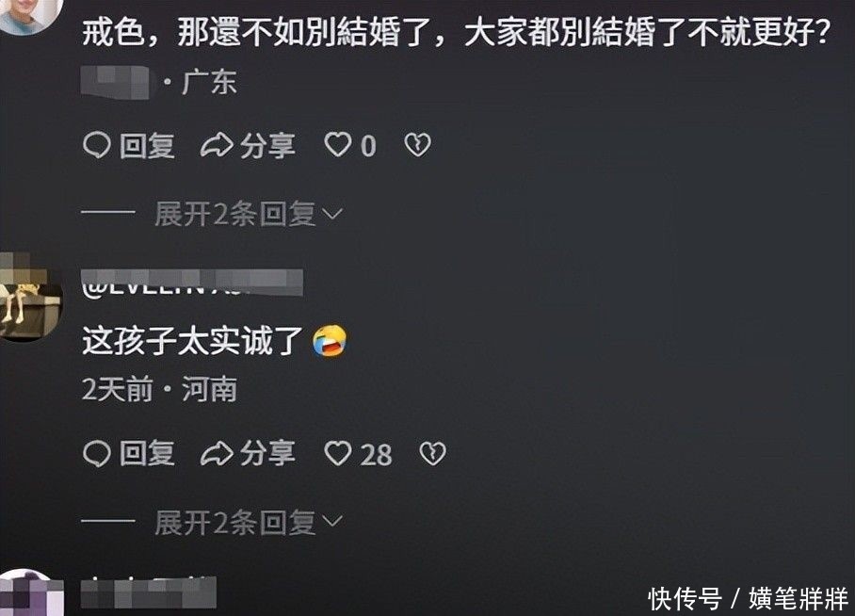Click the blurred @ username above 这孩子太实诚了

pyautogui.click(x=192, y=283)
